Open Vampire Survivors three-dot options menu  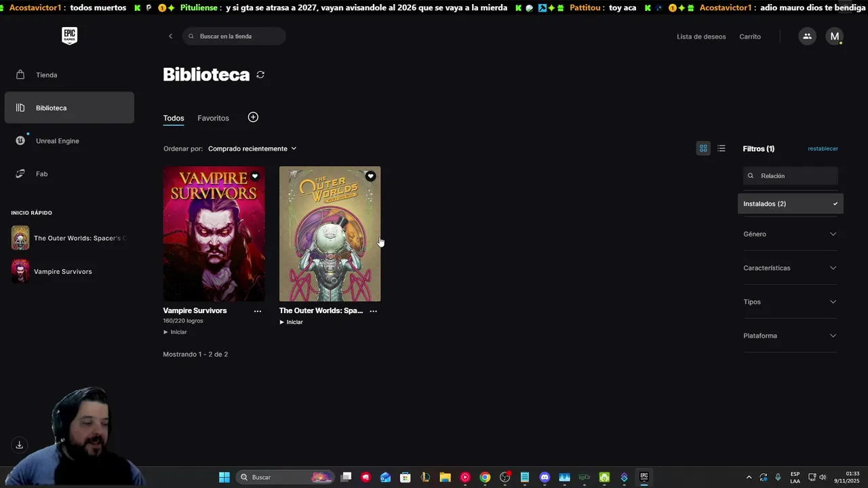click(258, 311)
